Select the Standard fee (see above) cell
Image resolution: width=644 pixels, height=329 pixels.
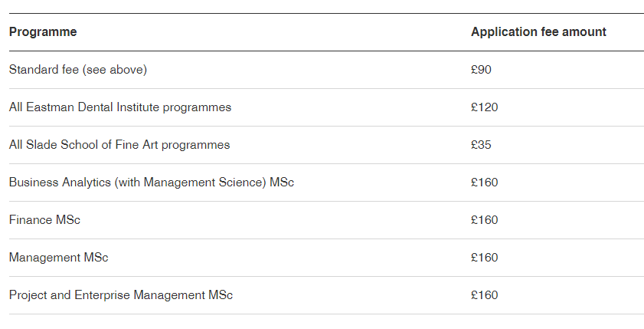point(78,70)
